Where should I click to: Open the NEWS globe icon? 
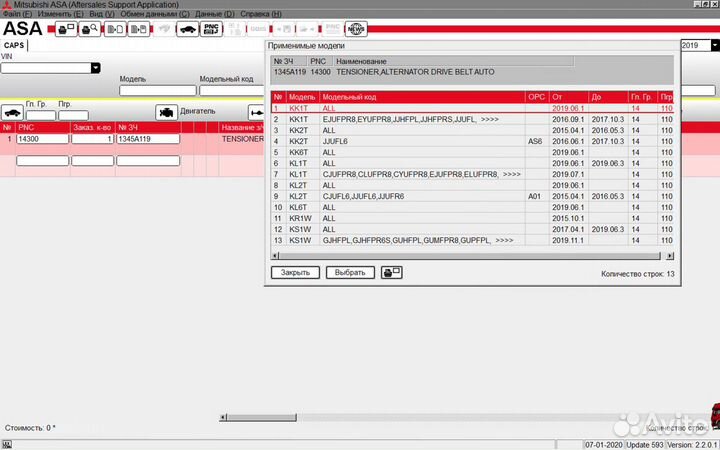pos(354,30)
